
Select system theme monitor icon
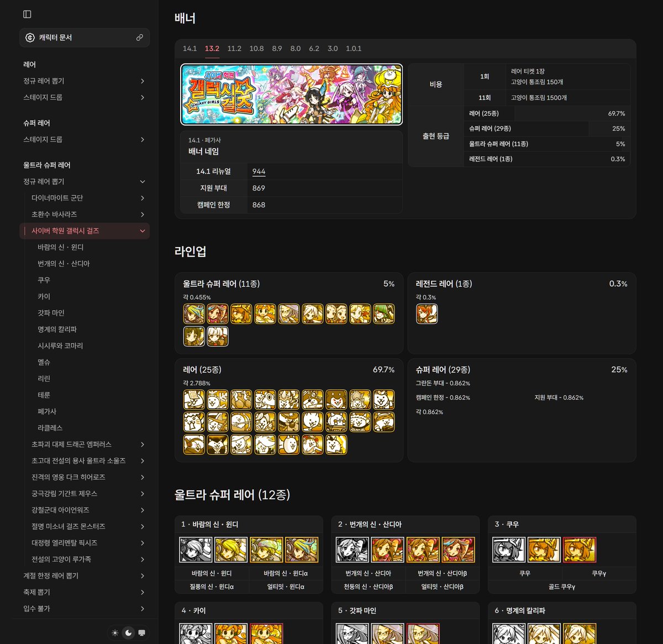142,633
